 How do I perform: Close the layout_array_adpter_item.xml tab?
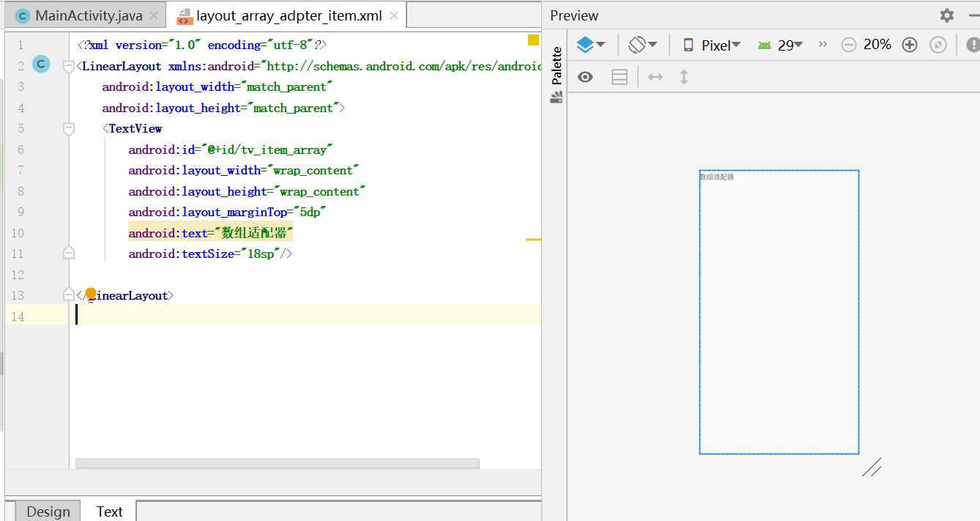click(393, 15)
